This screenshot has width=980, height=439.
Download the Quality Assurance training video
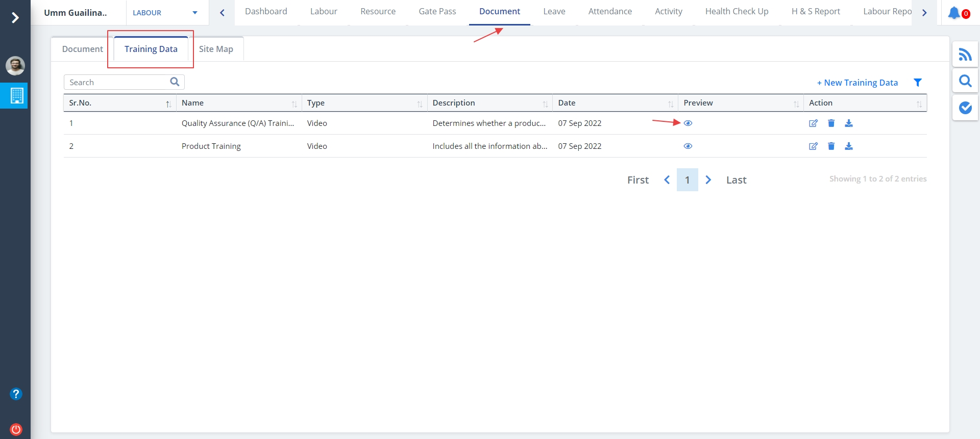[x=848, y=123]
